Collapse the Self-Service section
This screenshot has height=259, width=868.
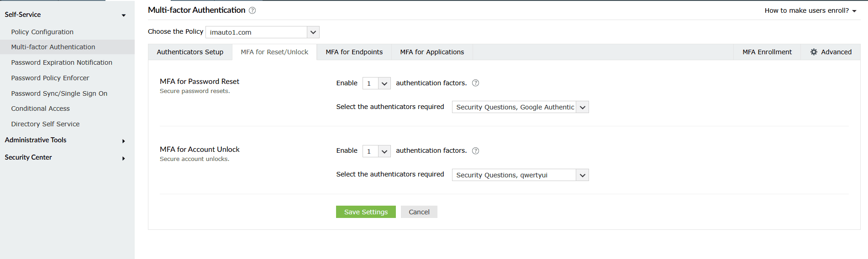tap(123, 15)
